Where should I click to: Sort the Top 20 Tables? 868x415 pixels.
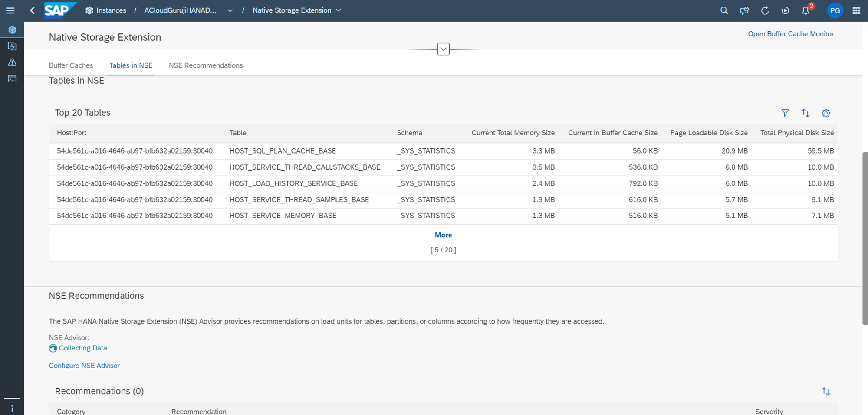[806, 113]
